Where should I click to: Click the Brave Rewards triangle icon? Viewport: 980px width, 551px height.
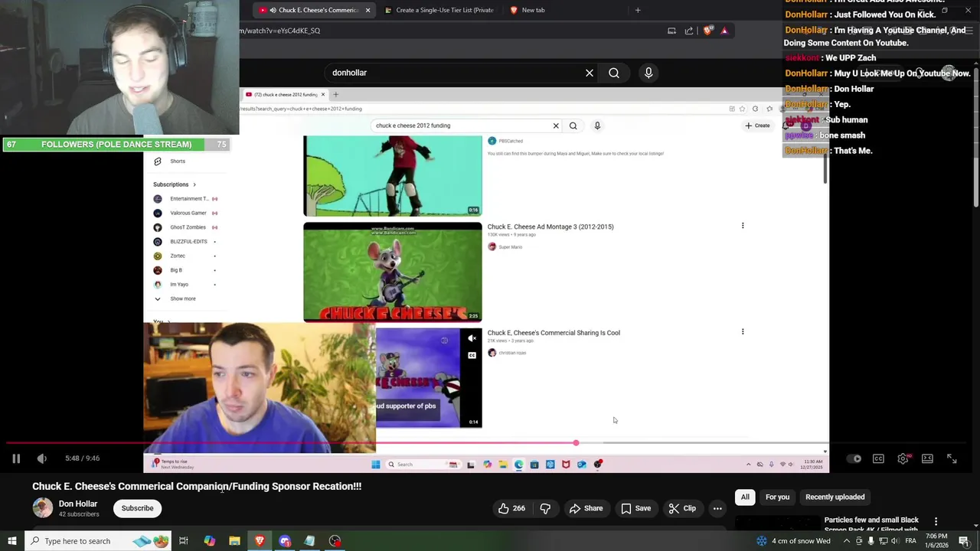(724, 31)
